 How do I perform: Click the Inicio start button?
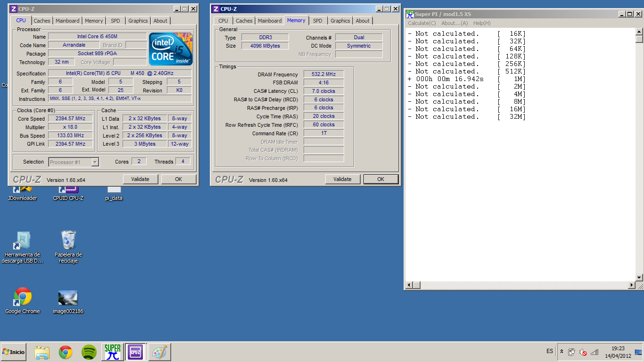pos(14,352)
